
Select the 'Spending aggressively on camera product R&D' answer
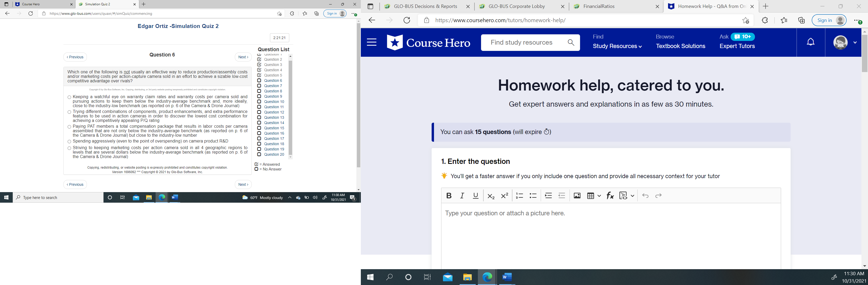(x=69, y=142)
